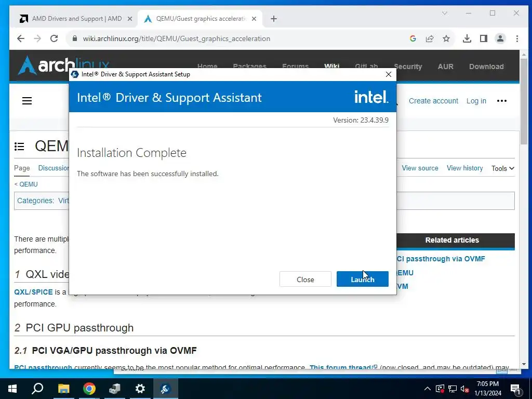Open View history tab

click(464, 168)
